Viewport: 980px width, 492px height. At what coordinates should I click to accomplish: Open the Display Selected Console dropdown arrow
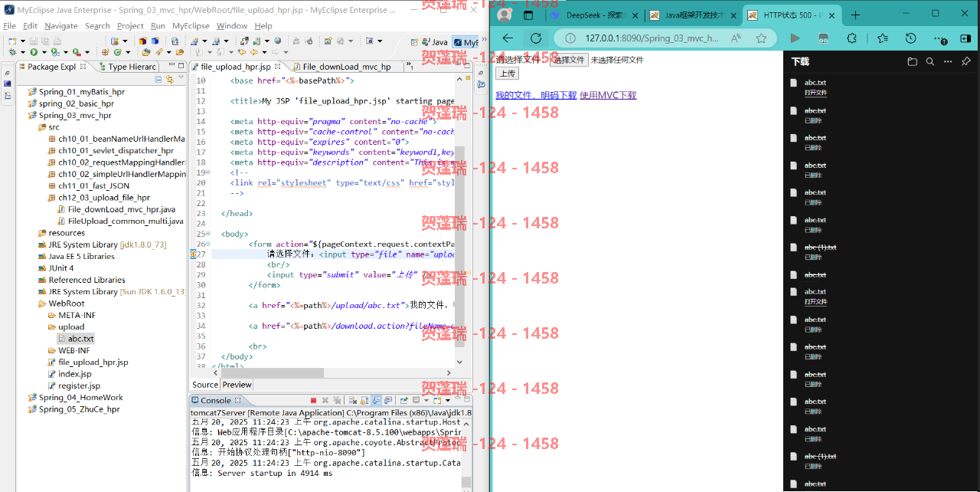pos(426,401)
